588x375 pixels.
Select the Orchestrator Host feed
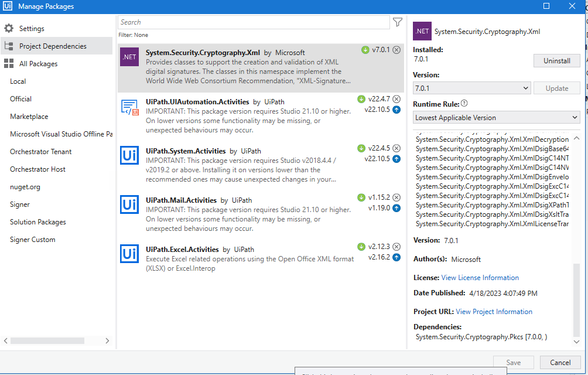click(38, 169)
